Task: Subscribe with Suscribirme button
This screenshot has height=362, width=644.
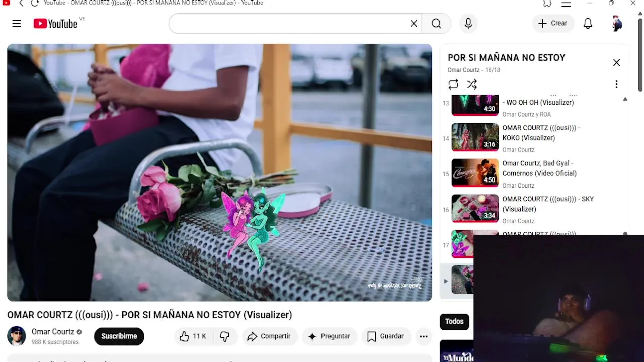Action: tap(119, 336)
